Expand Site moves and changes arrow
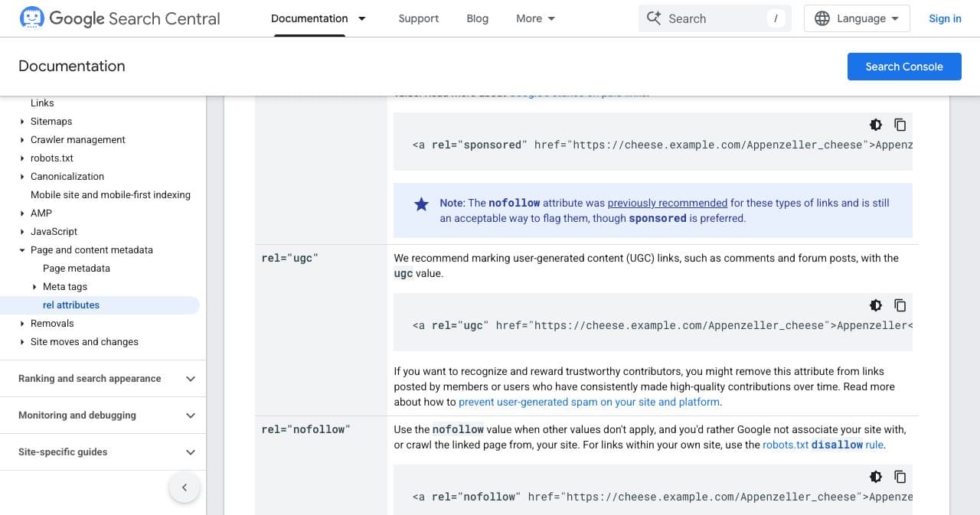The height and width of the screenshot is (515, 980). [22, 342]
